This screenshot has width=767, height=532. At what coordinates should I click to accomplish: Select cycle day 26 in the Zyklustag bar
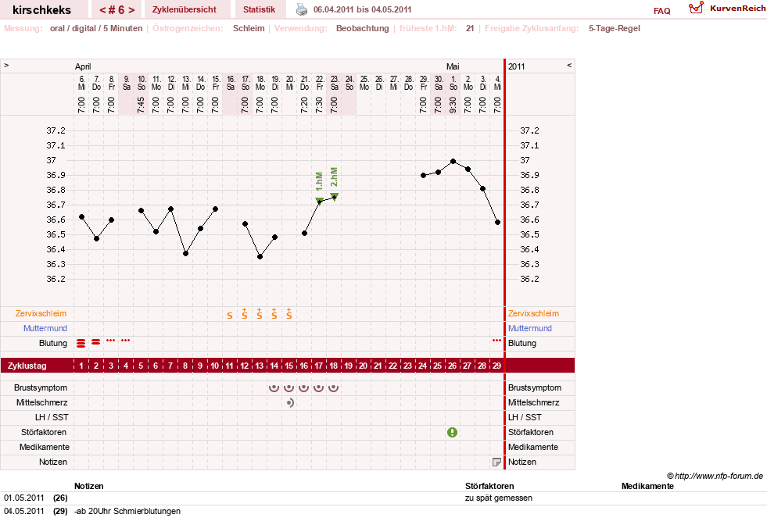(x=453, y=366)
